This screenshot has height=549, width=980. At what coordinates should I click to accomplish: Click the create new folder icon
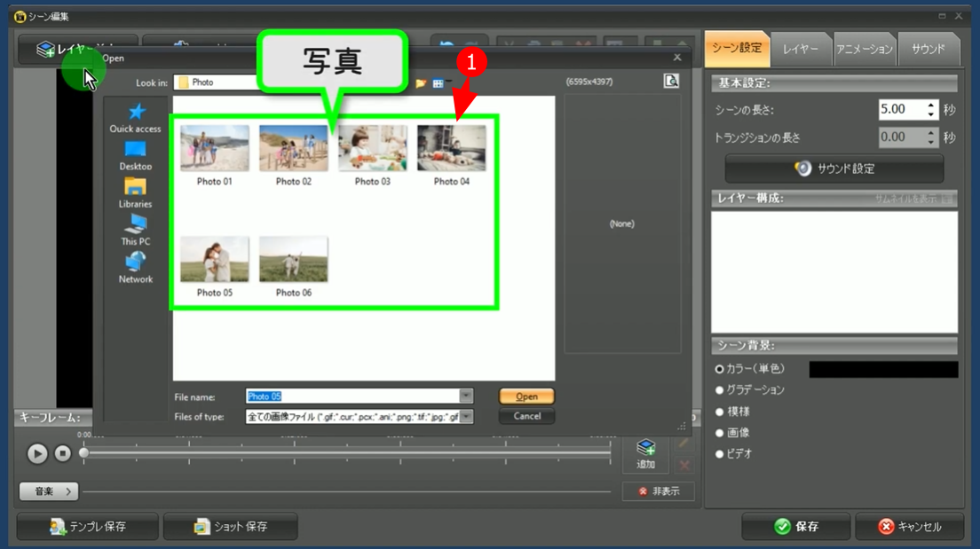point(421,82)
